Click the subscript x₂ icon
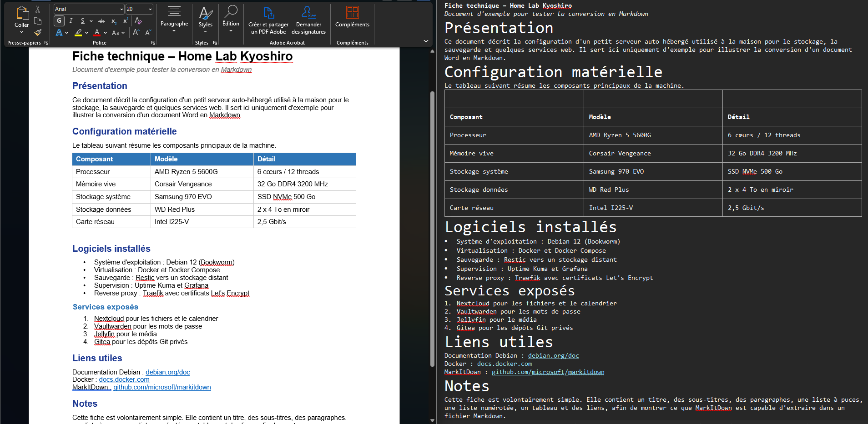The height and width of the screenshot is (424, 868). point(114,21)
